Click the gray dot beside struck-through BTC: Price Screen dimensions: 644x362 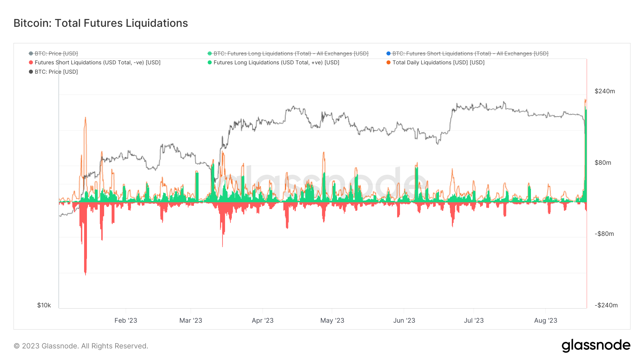30,53
